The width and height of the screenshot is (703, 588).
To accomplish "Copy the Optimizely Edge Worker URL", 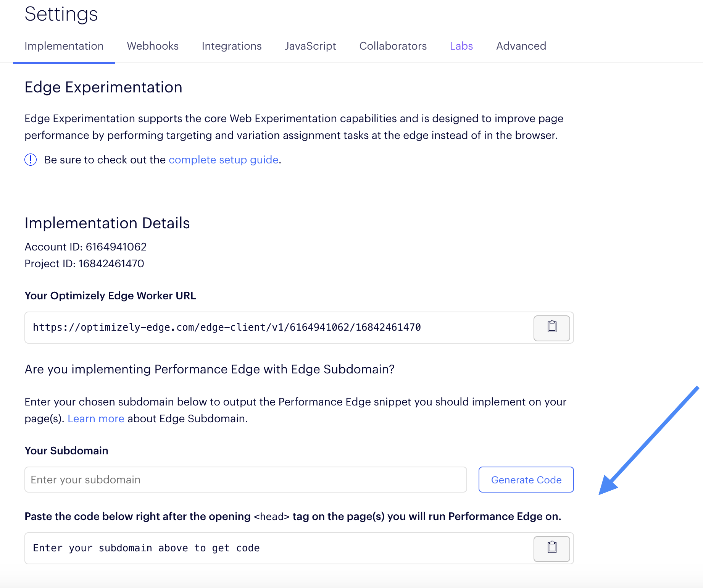I will pos(551,328).
